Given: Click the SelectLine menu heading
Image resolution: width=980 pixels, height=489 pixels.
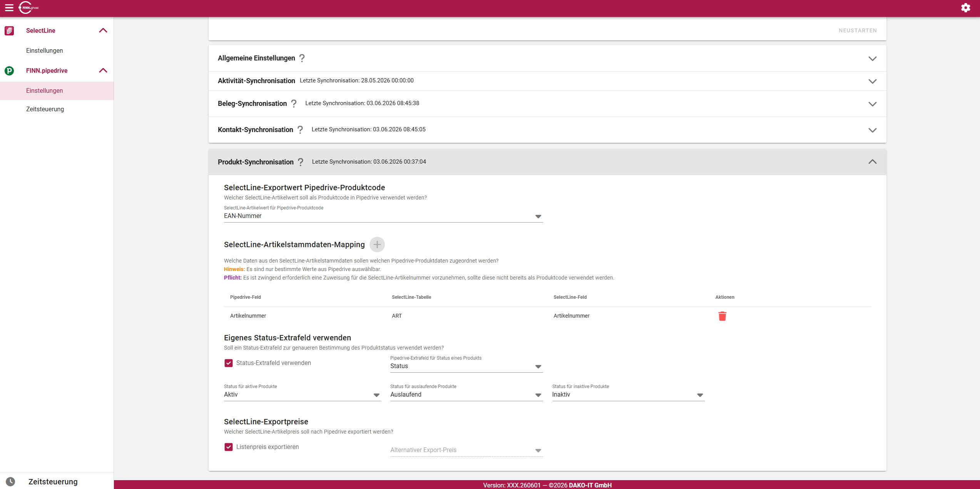Looking at the screenshot, I should coord(41,31).
